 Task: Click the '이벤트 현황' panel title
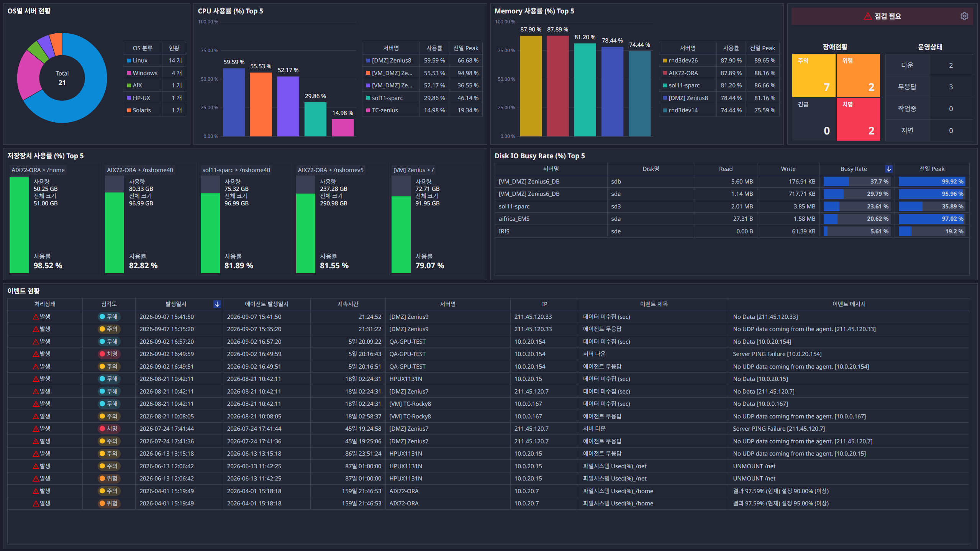click(24, 291)
